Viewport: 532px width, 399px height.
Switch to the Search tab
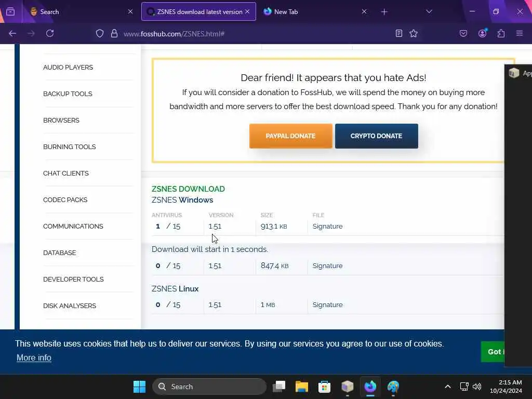point(80,11)
